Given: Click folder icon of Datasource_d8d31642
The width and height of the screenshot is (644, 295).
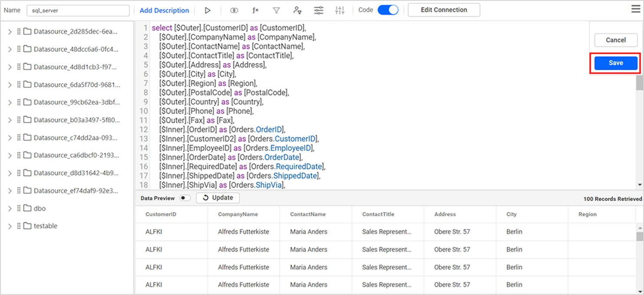Looking at the screenshot, I should tap(27, 173).
